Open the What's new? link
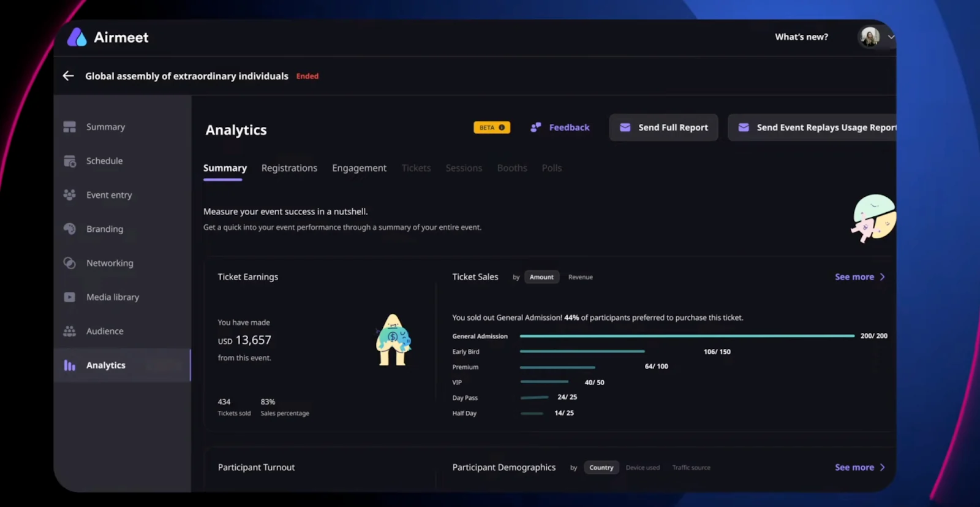Screen dimensions: 980x507 801,37
